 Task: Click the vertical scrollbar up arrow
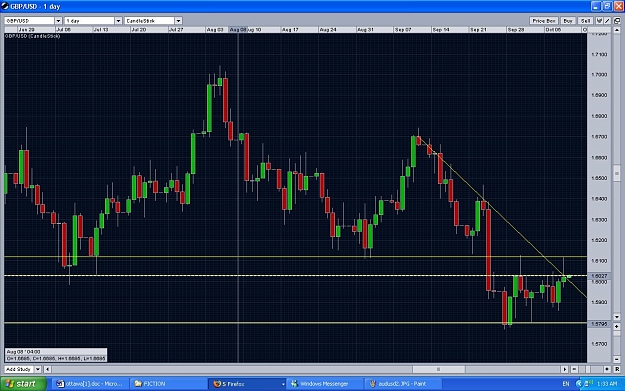tap(617, 30)
